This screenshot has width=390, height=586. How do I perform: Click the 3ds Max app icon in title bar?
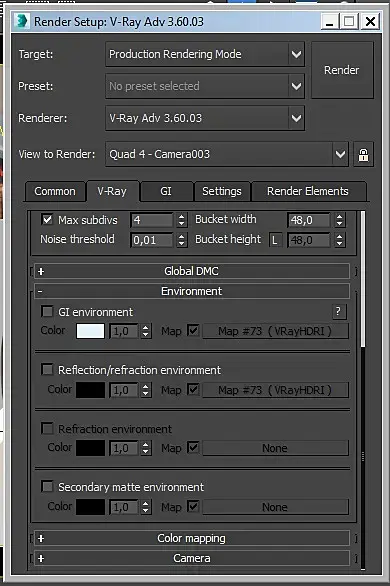tap(22, 21)
